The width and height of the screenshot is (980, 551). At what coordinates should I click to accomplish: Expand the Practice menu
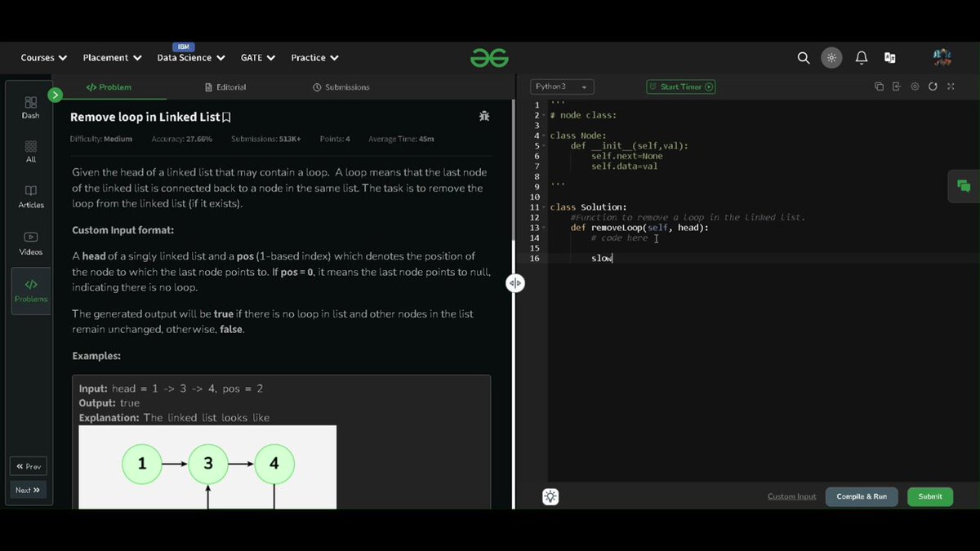pyautogui.click(x=314, y=58)
